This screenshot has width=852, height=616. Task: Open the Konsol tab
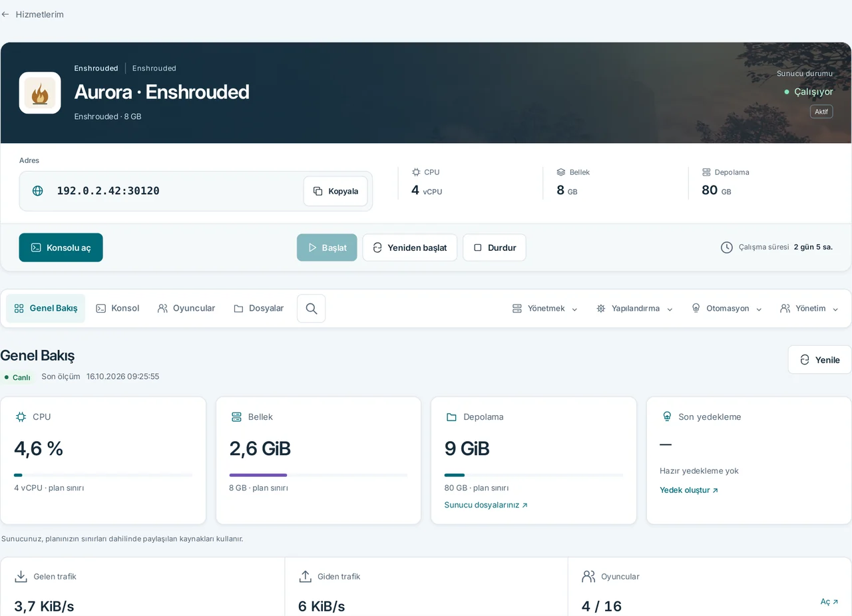tap(118, 309)
